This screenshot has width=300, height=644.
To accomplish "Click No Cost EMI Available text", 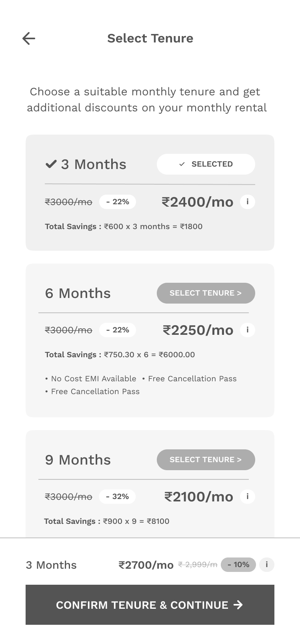I will click(x=93, y=379).
